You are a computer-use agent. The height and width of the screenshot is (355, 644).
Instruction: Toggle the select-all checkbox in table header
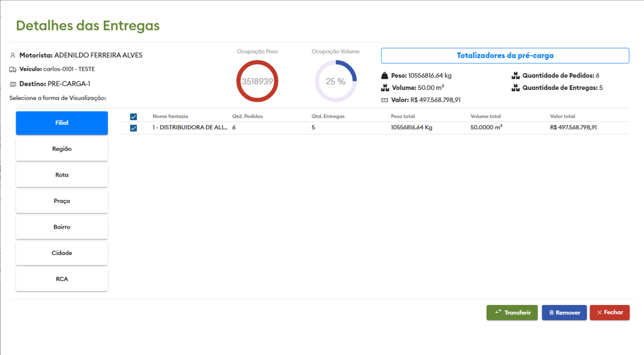133,117
